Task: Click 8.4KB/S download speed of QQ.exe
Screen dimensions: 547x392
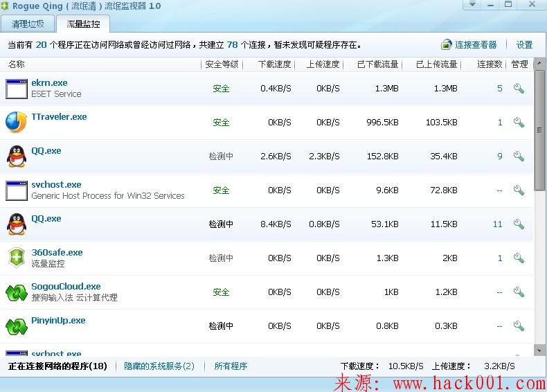Action: point(276,224)
